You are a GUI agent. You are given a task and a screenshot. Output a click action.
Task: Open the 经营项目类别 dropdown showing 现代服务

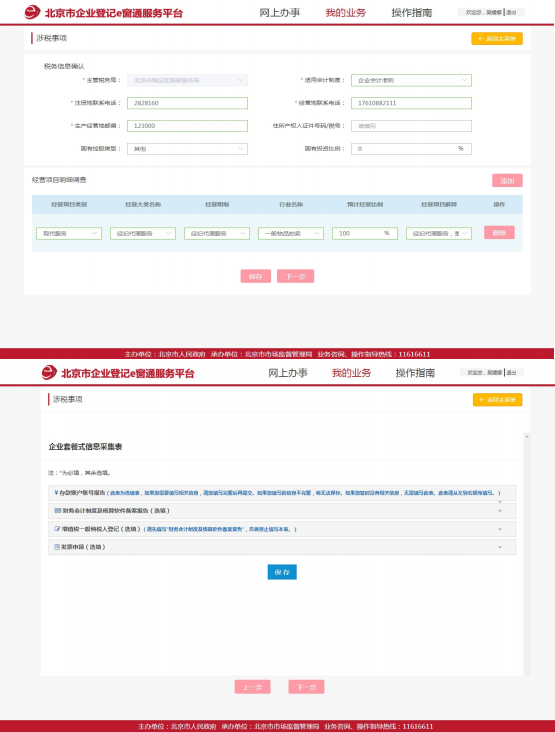(x=69, y=233)
